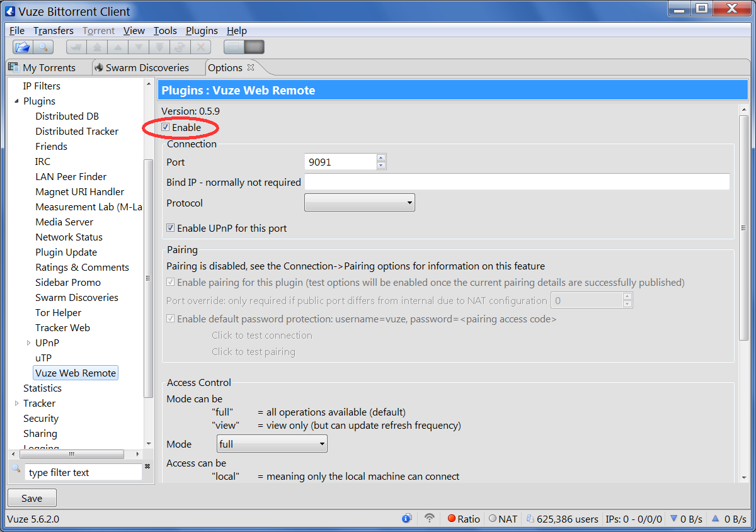Open the File menu

coord(17,30)
